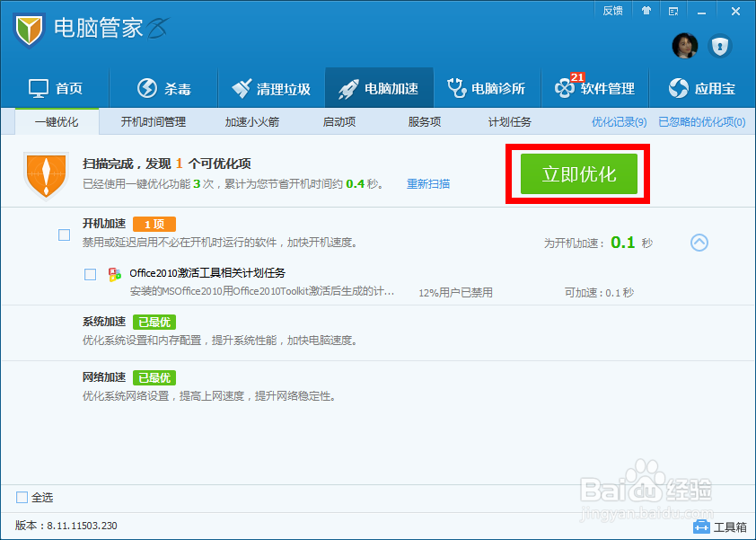Click the 系统加速 heading
756x540 pixels.
[x=104, y=322]
